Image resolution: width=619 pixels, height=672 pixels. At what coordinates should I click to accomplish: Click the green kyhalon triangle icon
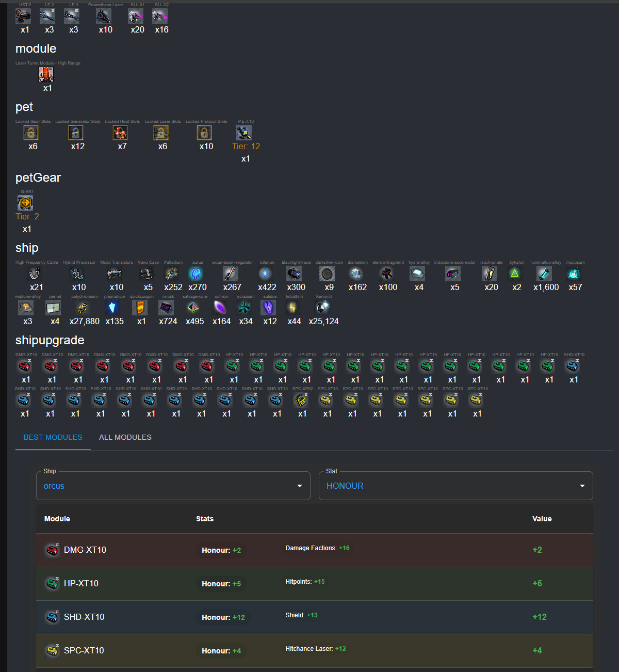tap(515, 274)
